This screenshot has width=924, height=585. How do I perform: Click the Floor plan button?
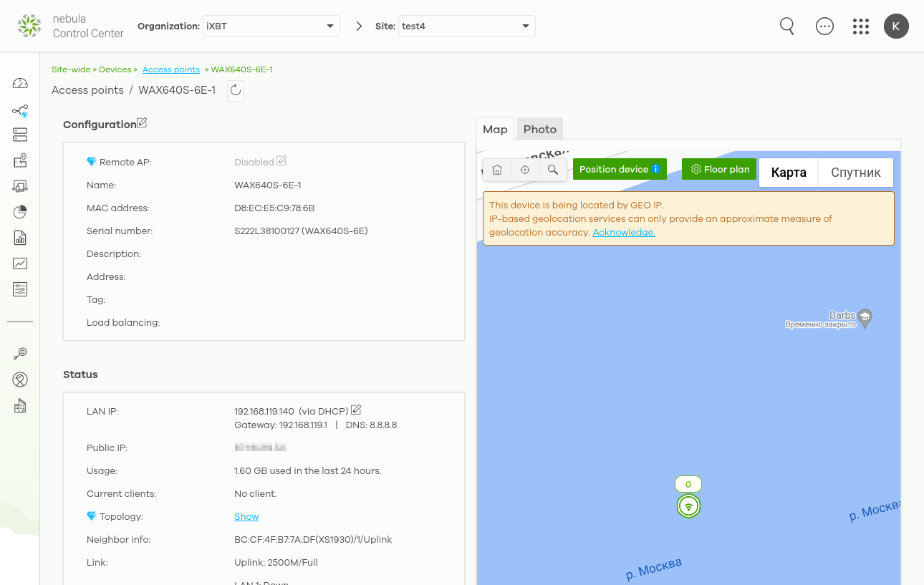tap(719, 170)
